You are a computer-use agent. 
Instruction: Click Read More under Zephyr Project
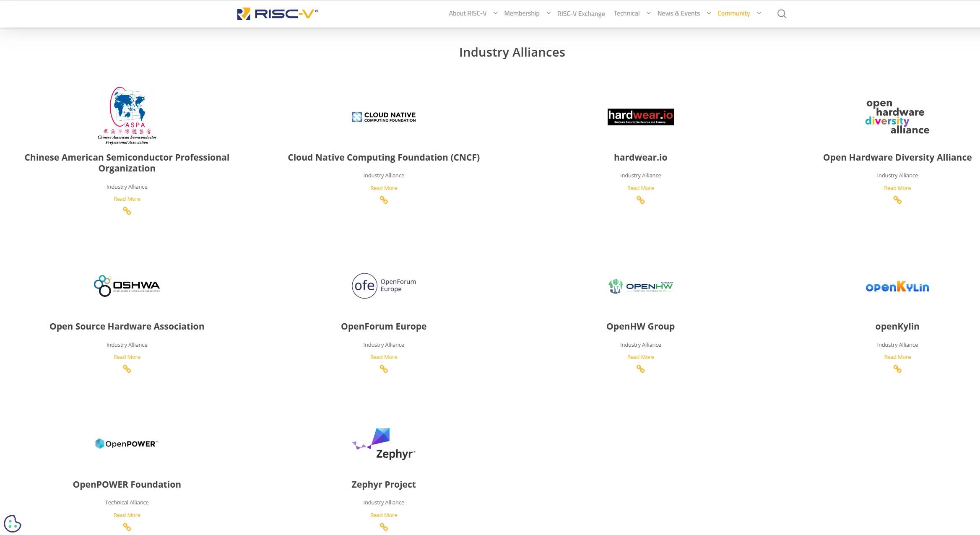tap(384, 515)
